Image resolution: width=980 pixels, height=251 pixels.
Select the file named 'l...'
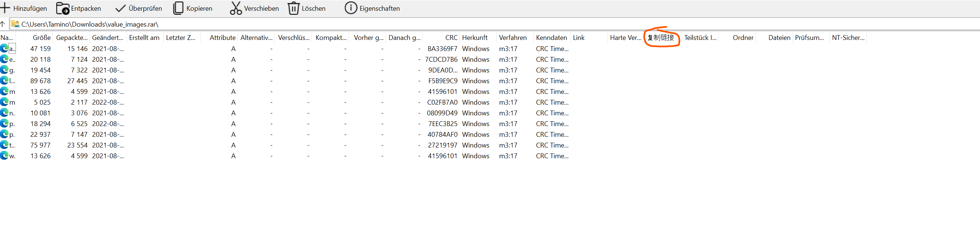13,81
